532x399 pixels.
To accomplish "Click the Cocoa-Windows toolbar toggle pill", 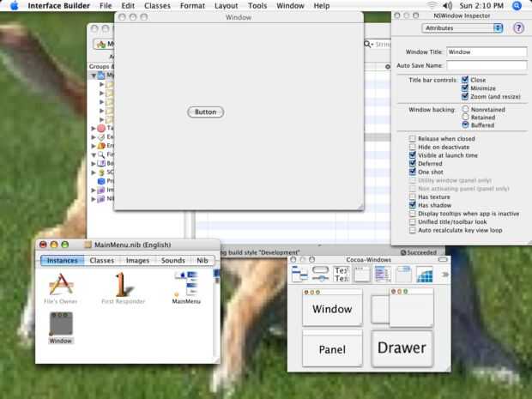I will click(443, 259).
